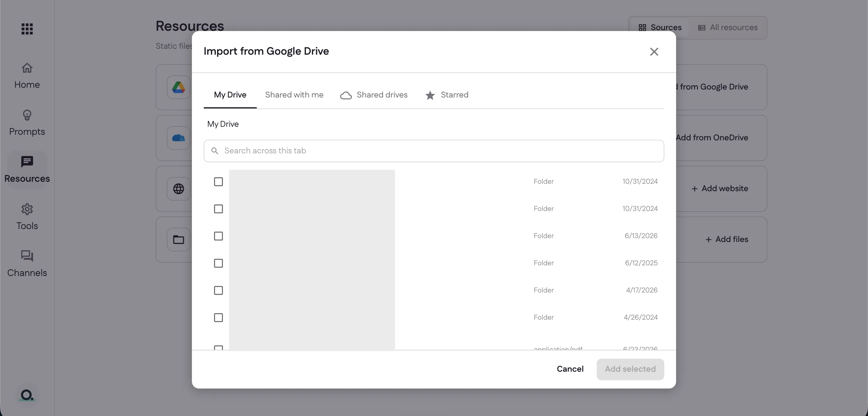
Task: Select the Sources view tab
Action: click(x=660, y=28)
